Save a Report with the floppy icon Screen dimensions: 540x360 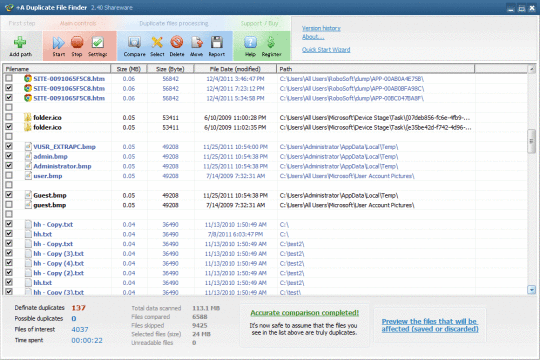click(x=217, y=42)
